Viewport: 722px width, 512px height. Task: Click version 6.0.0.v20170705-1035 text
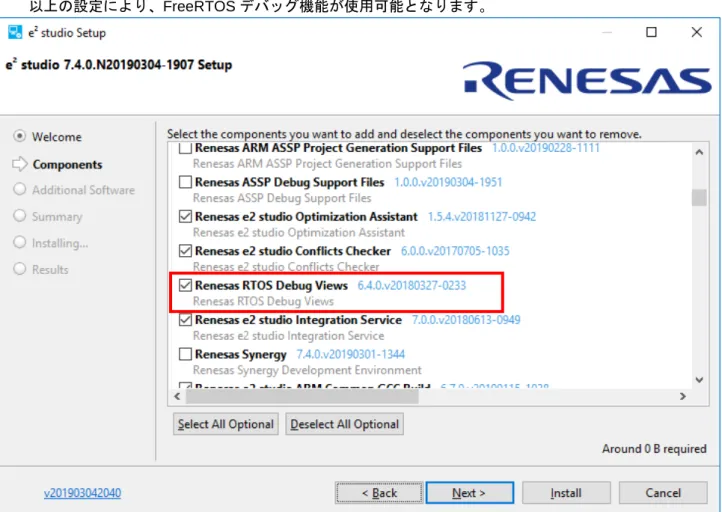click(455, 251)
